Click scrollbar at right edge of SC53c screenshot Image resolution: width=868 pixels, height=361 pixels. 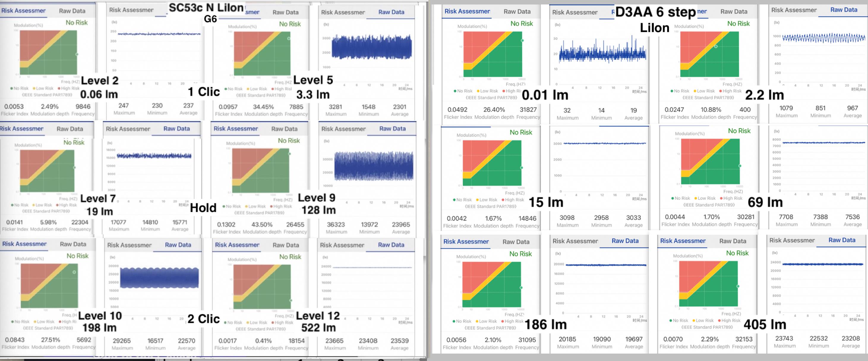point(424,258)
